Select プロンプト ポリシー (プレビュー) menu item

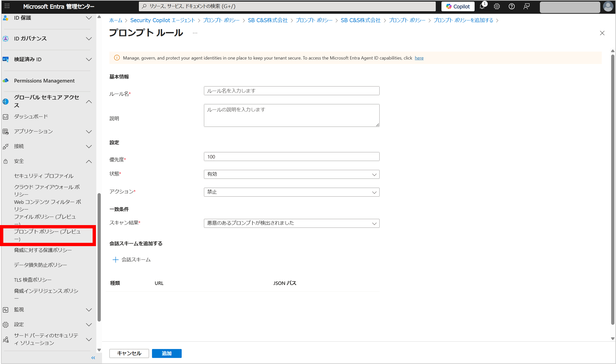click(47, 235)
